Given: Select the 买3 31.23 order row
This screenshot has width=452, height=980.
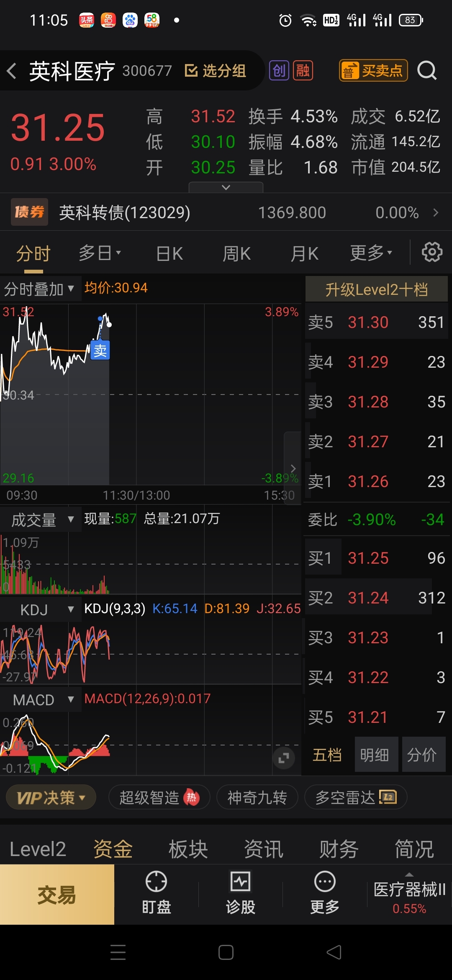Looking at the screenshot, I should (376, 637).
